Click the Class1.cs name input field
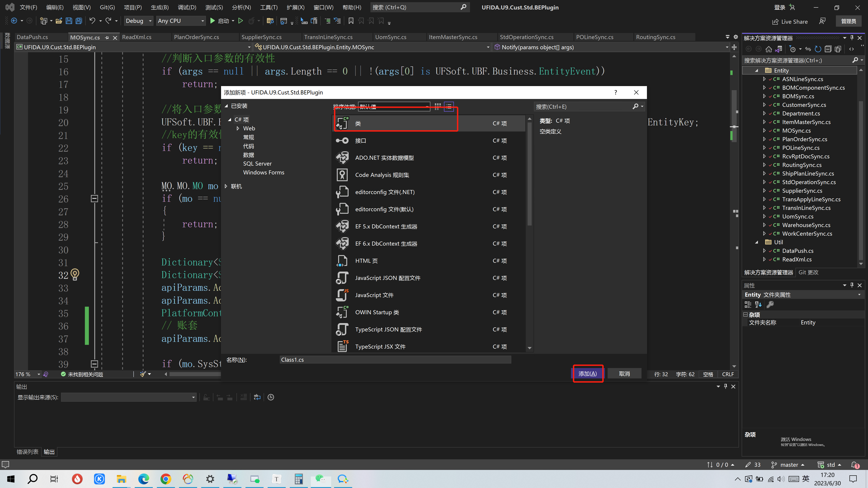 395,360
